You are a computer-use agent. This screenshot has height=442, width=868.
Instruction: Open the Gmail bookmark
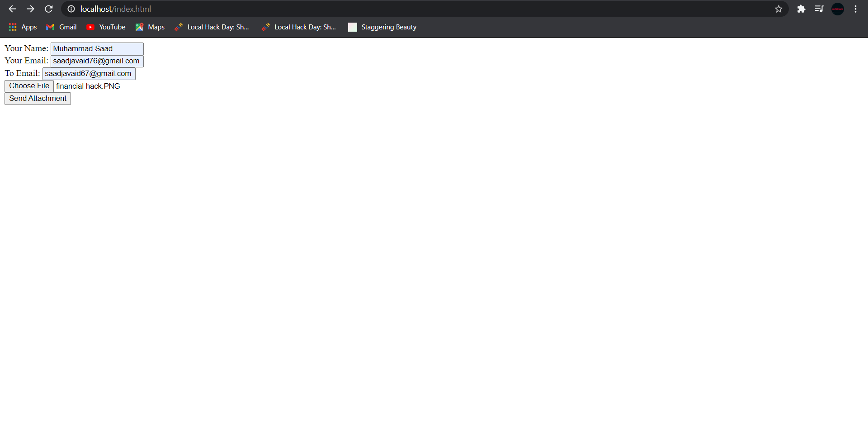[x=61, y=27]
